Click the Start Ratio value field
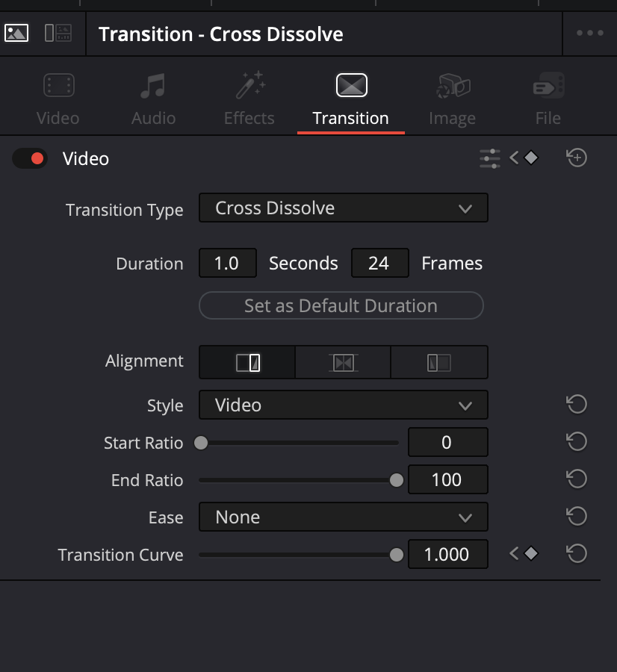Viewport: 617px width, 672px height. [448, 442]
